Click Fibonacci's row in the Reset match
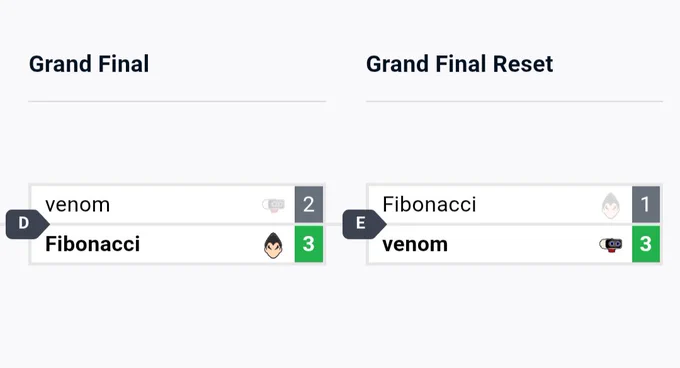The width and height of the screenshot is (680, 368). tap(514, 205)
